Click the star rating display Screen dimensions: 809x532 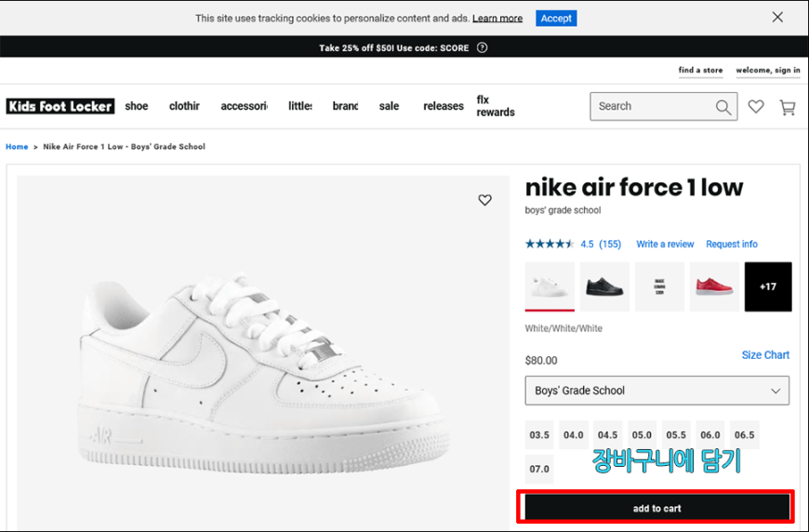(549, 244)
